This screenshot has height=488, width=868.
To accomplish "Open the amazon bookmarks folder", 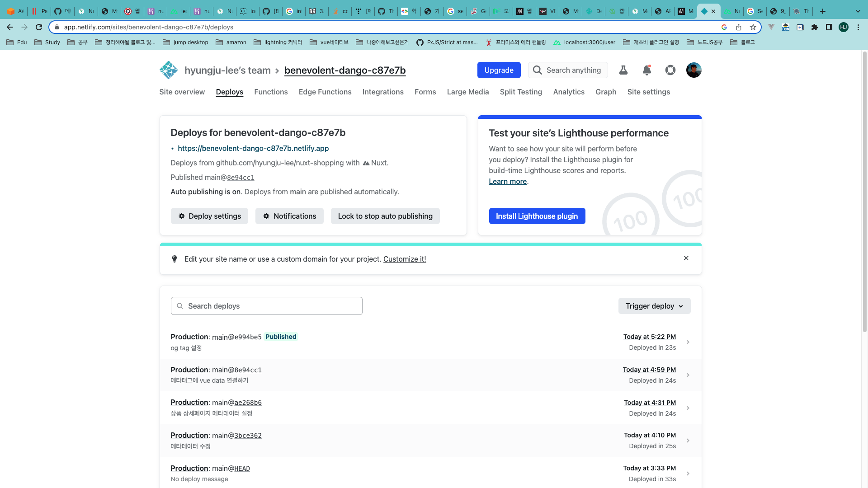I will [231, 42].
